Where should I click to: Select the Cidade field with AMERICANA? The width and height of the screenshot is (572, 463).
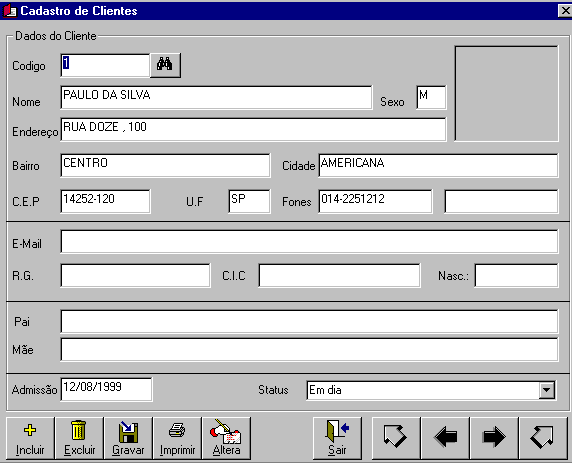click(438, 166)
